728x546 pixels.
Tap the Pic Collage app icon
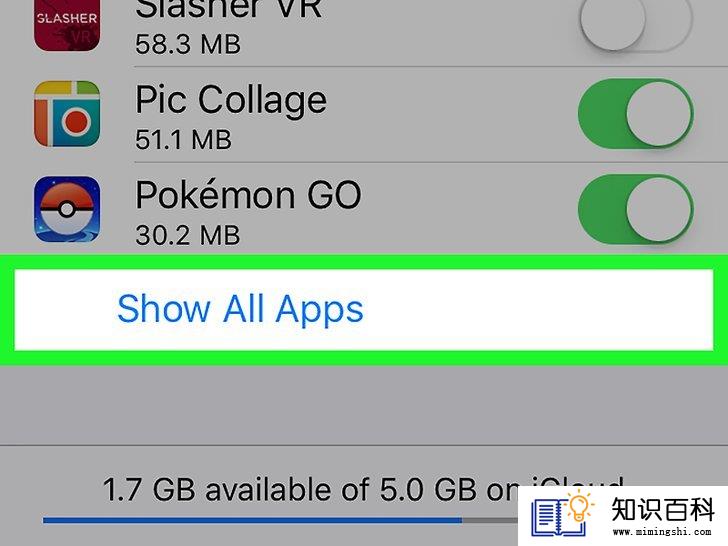67,114
